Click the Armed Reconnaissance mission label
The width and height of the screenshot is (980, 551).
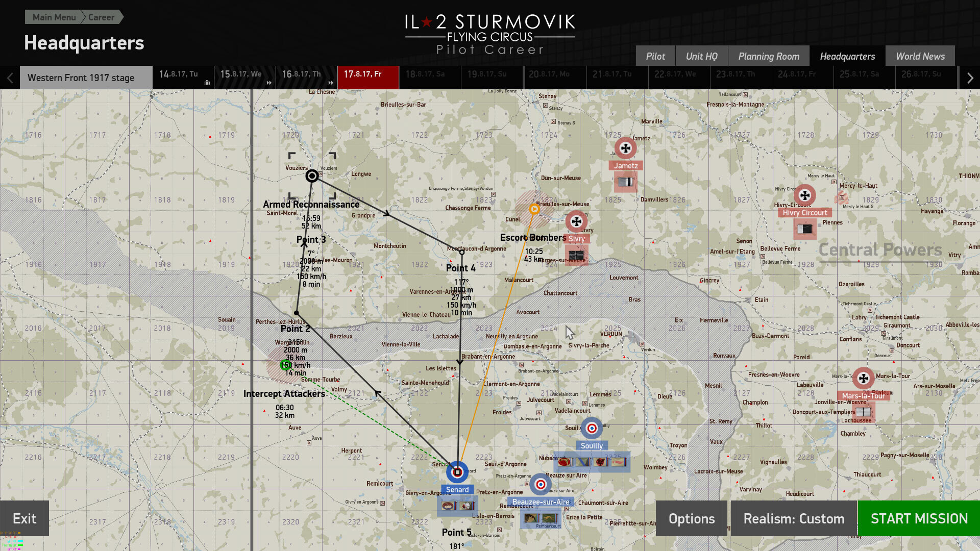(311, 205)
